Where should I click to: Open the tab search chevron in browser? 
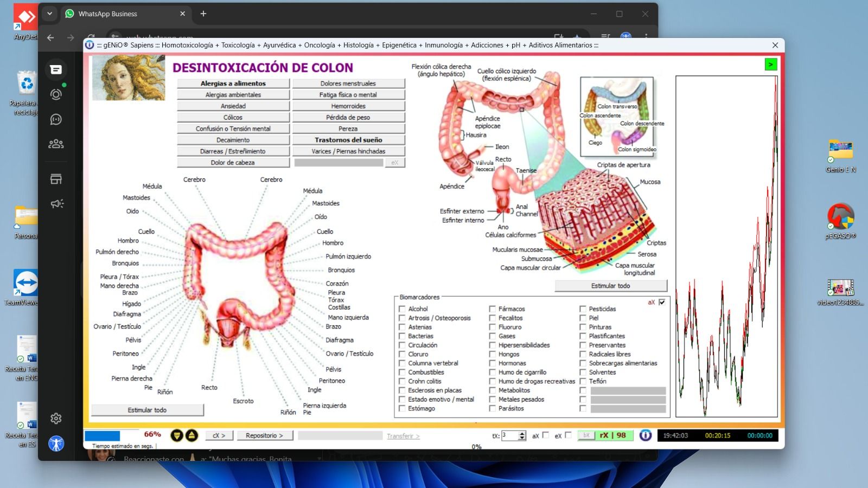click(x=49, y=14)
